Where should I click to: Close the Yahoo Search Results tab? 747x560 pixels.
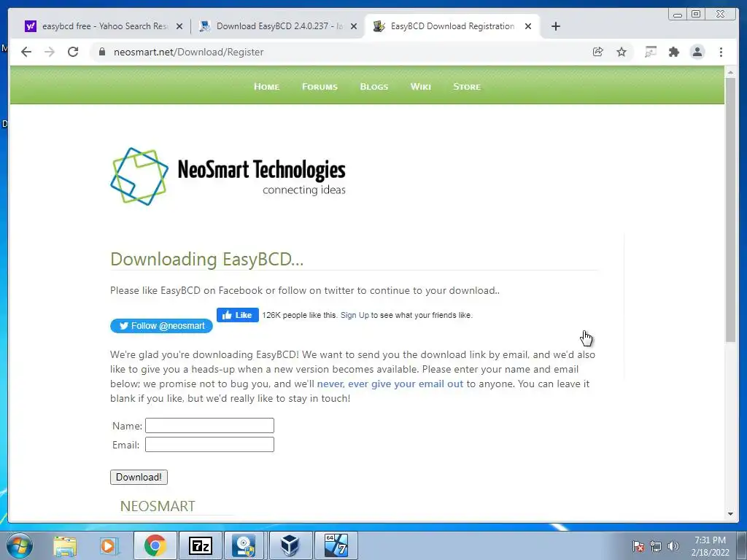click(x=179, y=26)
